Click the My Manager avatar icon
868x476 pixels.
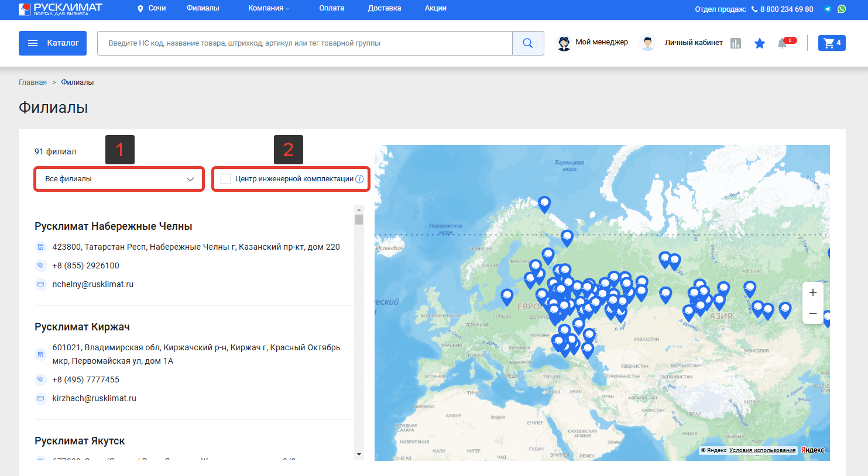[x=564, y=43]
